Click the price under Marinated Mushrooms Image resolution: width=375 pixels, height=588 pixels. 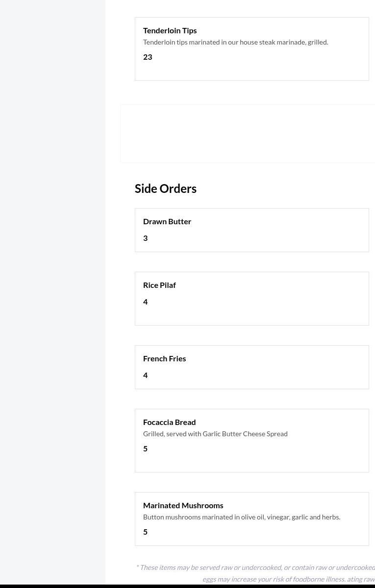point(146,532)
